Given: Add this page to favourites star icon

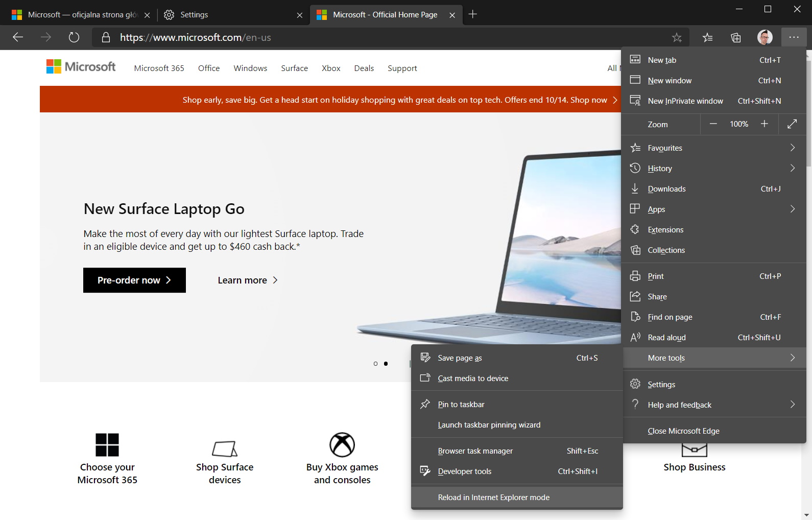Looking at the screenshot, I should [677, 37].
